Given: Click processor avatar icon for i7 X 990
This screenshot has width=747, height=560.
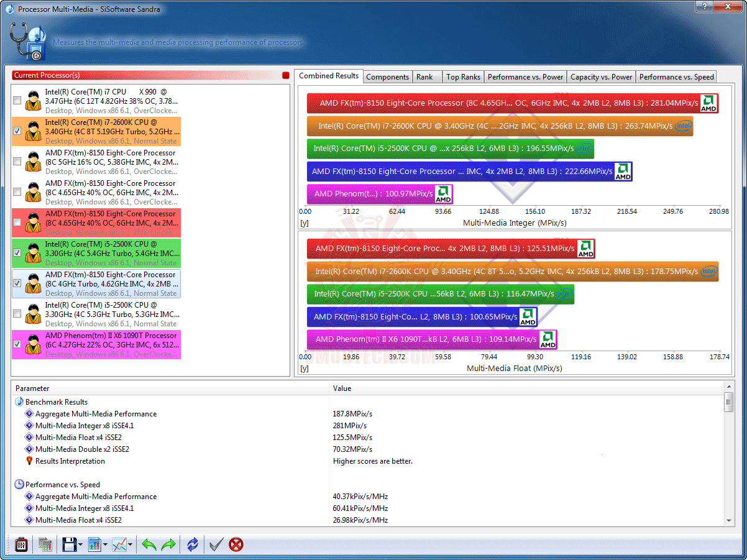Looking at the screenshot, I should pos(33,101).
